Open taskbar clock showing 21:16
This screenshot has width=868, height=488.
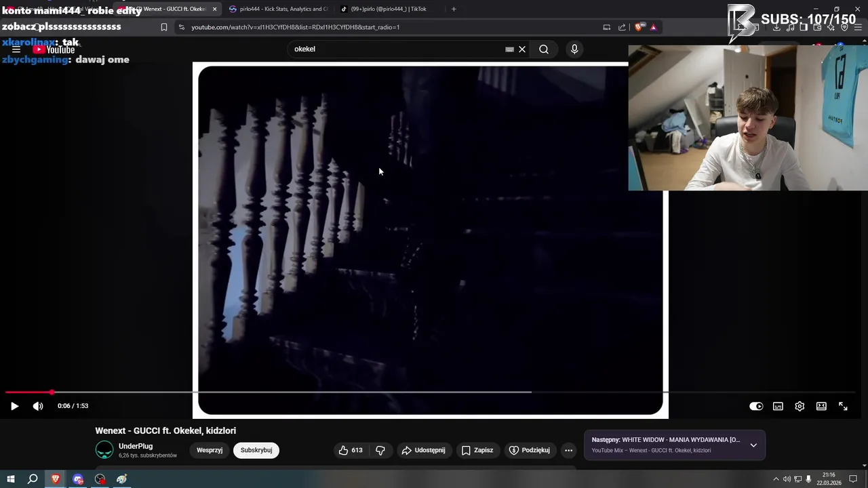coord(829,479)
